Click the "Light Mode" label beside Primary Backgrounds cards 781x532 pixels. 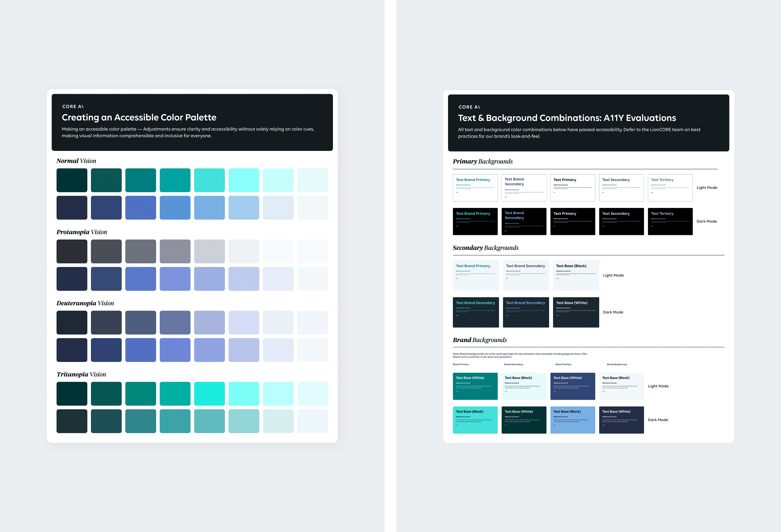pos(707,188)
